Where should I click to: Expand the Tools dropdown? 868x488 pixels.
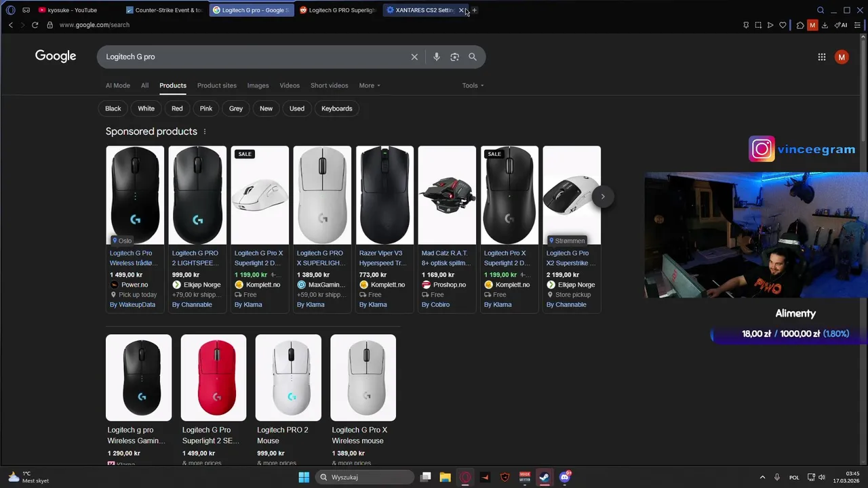click(x=473, y=85)
